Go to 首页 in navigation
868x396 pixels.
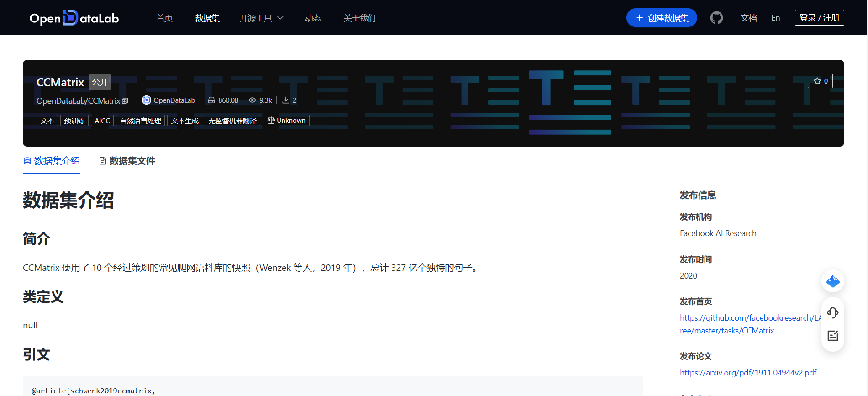164,18
